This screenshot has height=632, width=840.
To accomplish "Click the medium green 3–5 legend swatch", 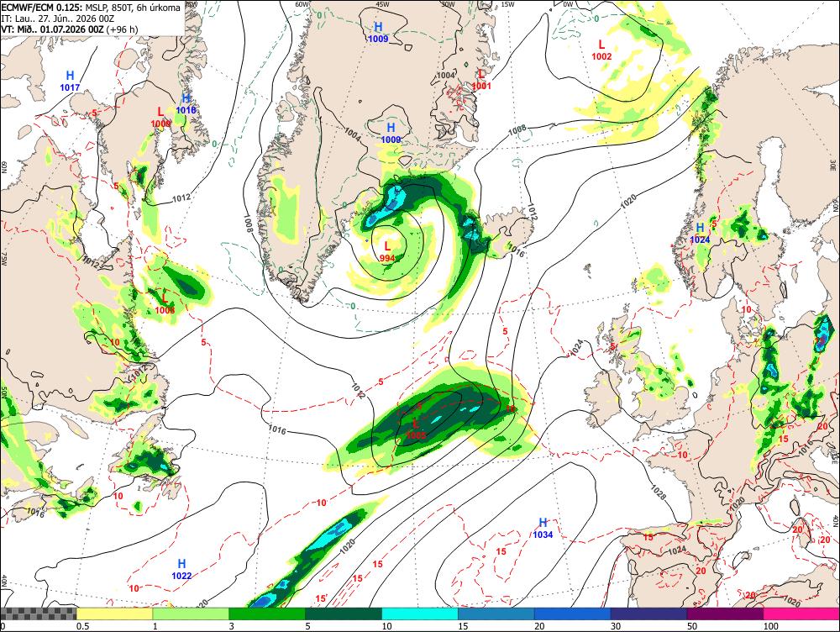I will point(267,614).
